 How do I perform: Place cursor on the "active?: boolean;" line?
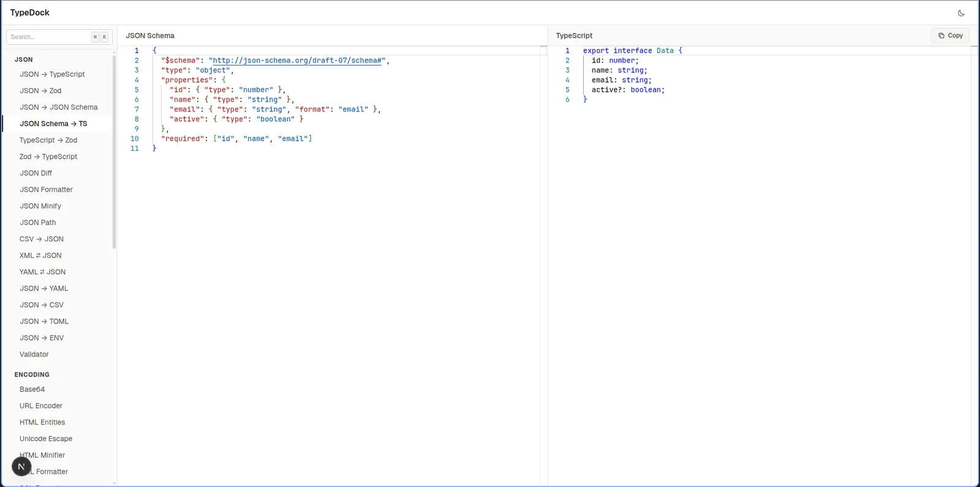point(628,90)
